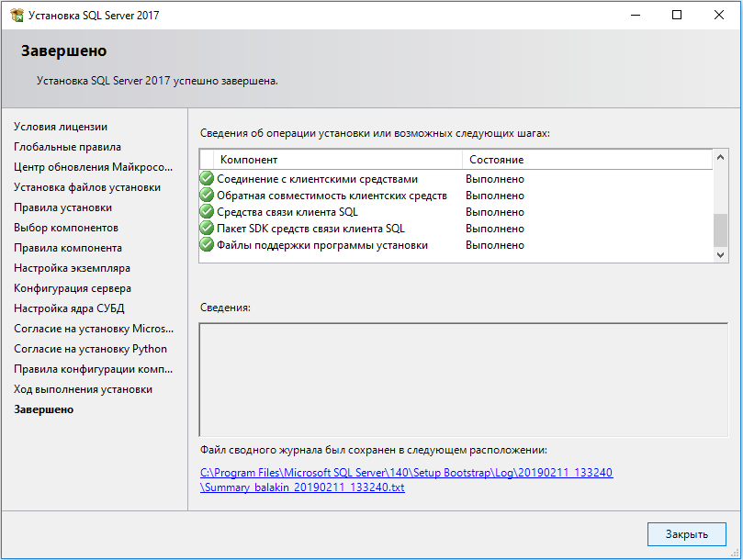
Task: Click green check icon for Соединение с клиентскими средствами
Action: point(207,179)
